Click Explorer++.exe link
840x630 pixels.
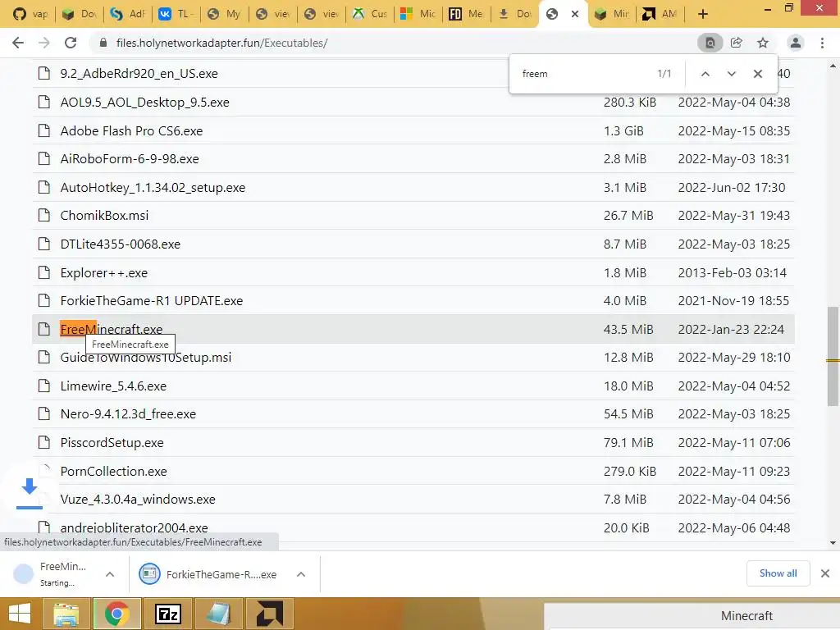pyautogui.click(x=104, y=272)
